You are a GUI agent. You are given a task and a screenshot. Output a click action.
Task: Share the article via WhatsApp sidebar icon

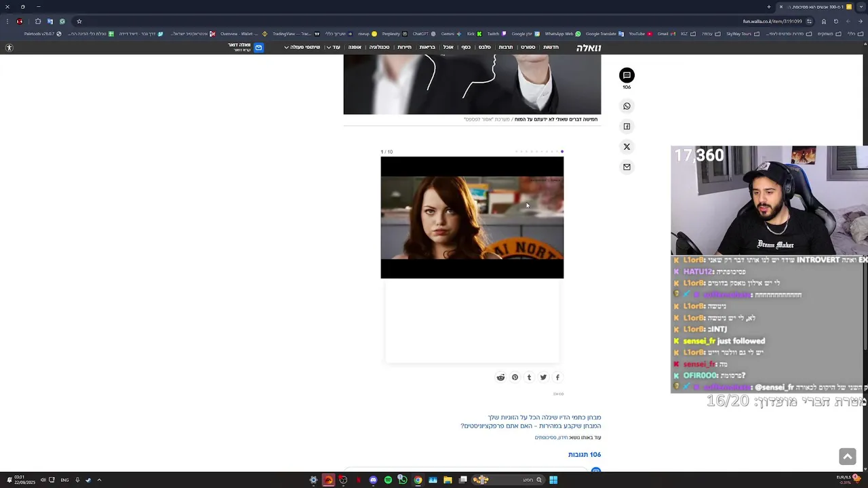[x=627, y=106]
